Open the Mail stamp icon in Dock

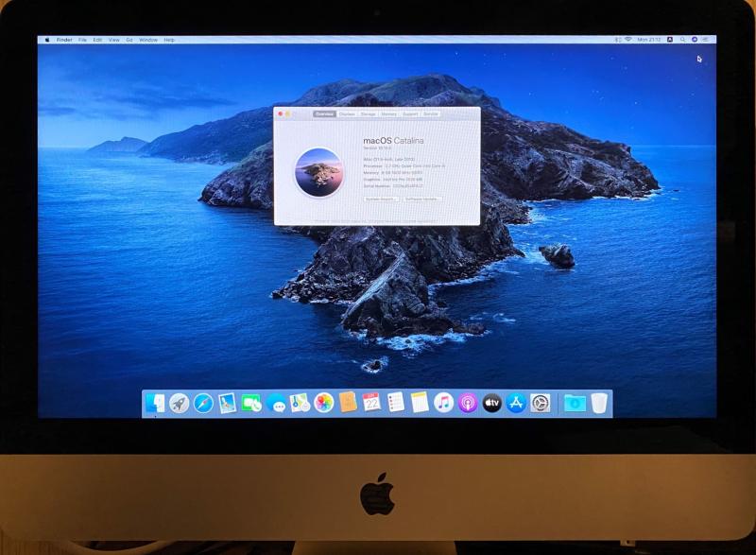click(227, 403)
